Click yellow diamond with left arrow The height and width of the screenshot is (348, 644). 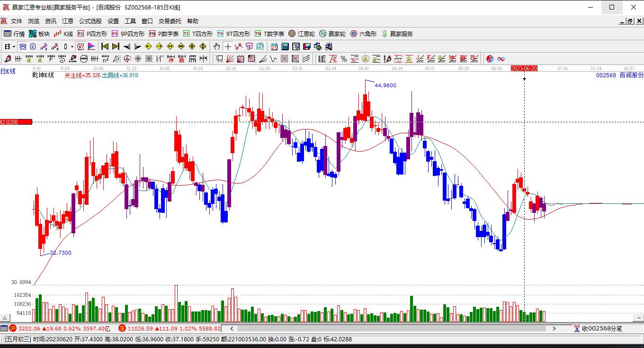148,46
